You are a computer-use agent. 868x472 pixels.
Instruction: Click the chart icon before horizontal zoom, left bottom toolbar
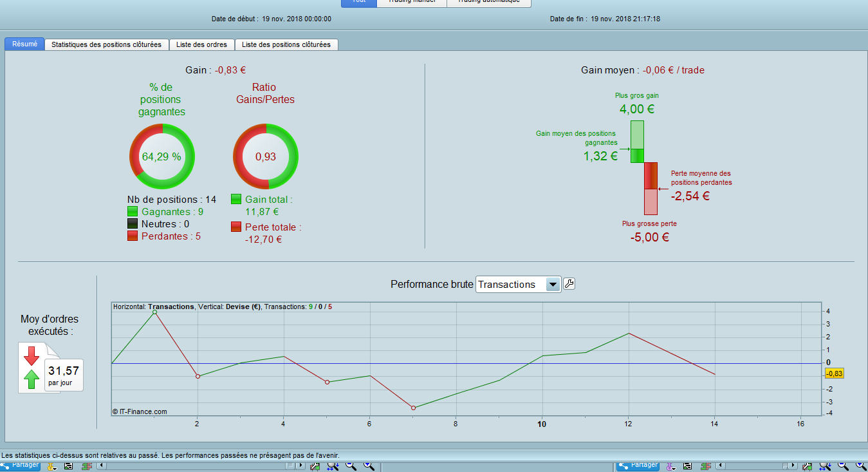coord(315,466)
